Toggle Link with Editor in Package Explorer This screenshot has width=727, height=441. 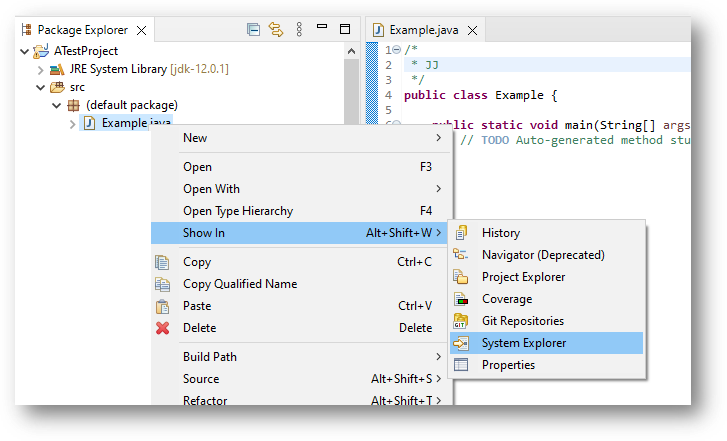(276, 30)
